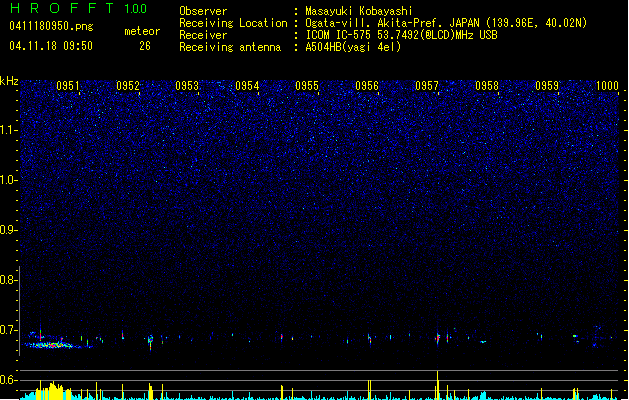Viewport: 629px width, 400px height.
Task: Click the ICOM IC-575 receiver text
Action: point(401,35)
